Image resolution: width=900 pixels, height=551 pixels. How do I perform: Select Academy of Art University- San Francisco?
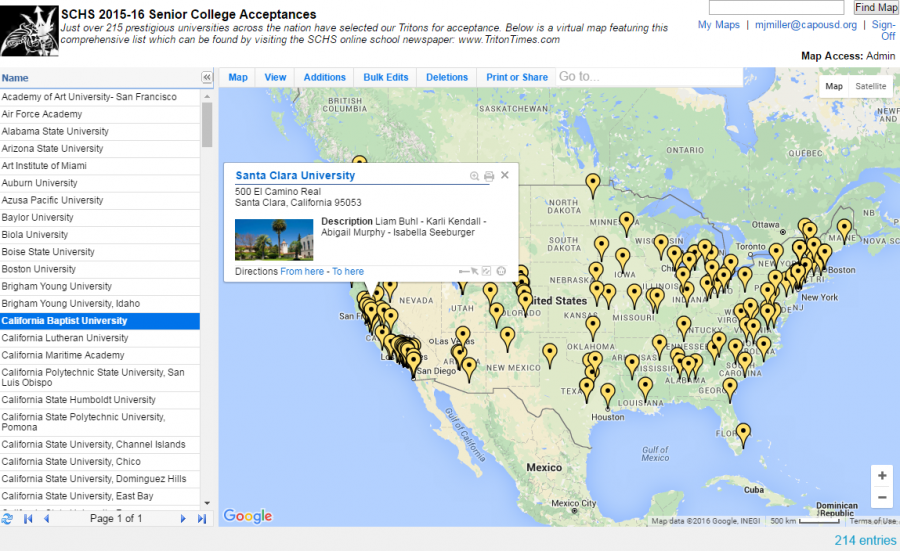[x=100, y=97]
